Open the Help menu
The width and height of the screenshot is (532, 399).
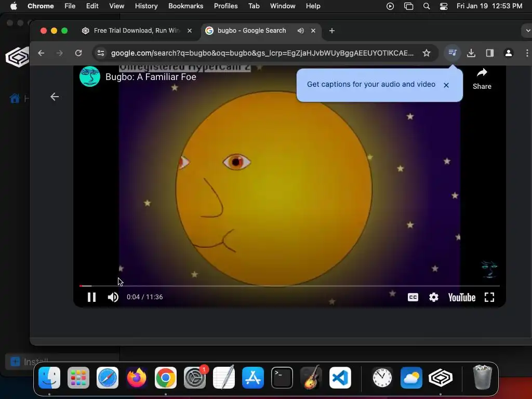(x=313, y=6)
